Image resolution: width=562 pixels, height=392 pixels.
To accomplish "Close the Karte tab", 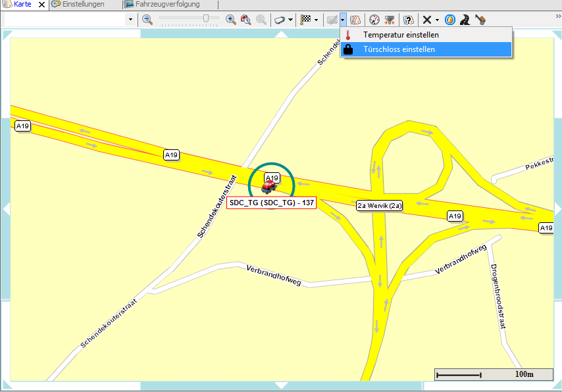I will coord(42,5).
